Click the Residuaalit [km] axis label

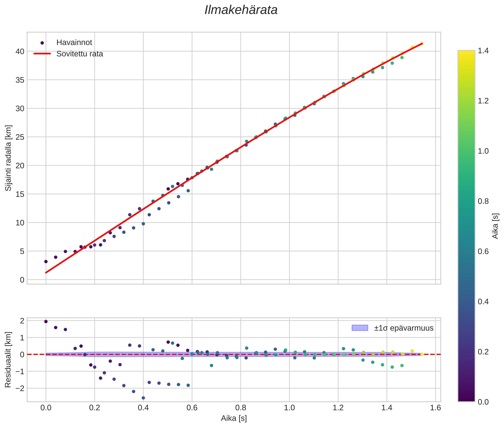pyautogui.click(x=8, y=360)
